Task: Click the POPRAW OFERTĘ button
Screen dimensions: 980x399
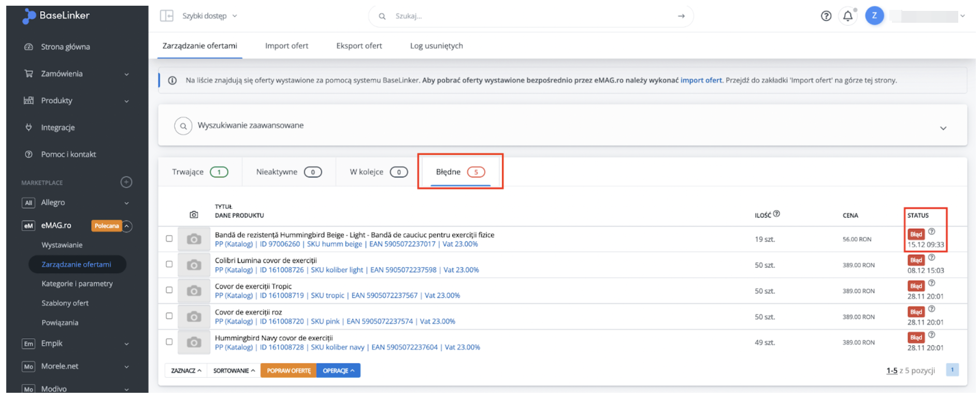Action: [289, 370]
